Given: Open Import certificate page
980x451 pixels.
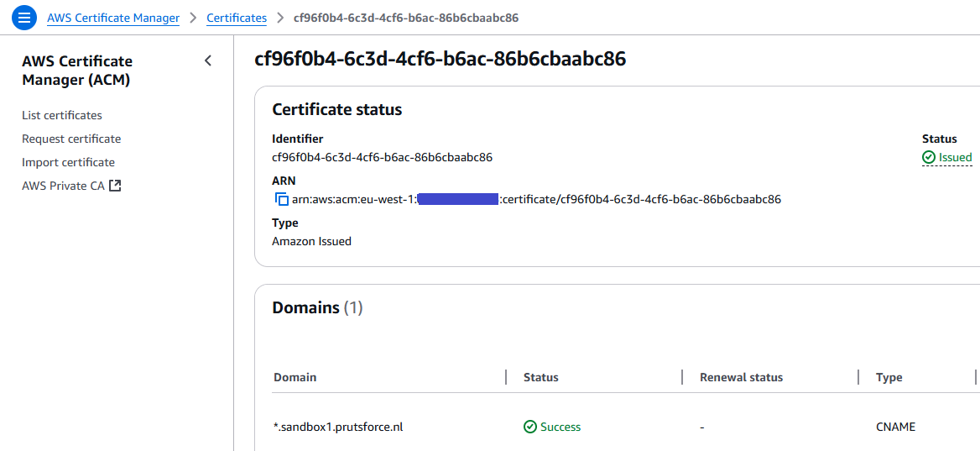Looking at the screenshot, I should (68, 162).
